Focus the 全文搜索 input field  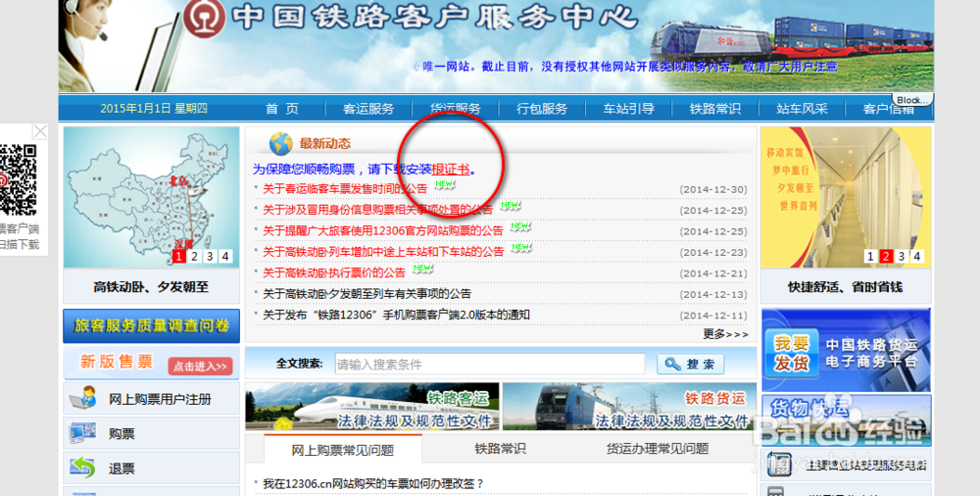[490, 364]
